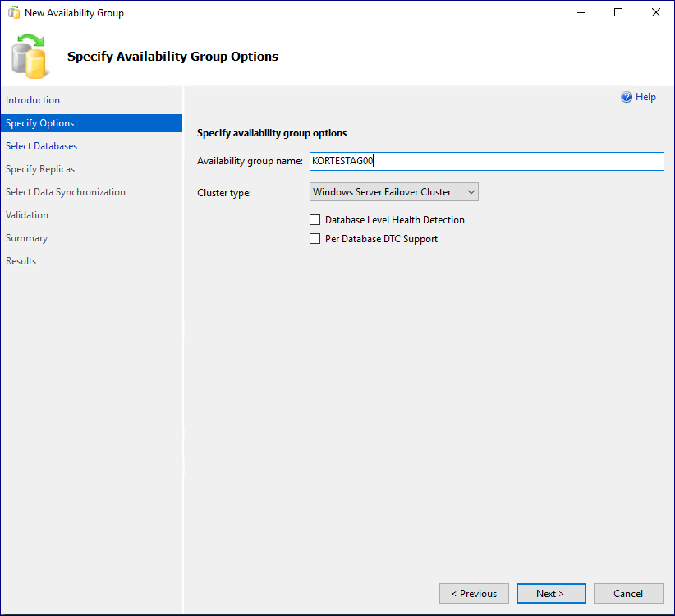Click the Cluster type label
The width and height of the screenshot is (675, 616).
(x=224, y=192)
